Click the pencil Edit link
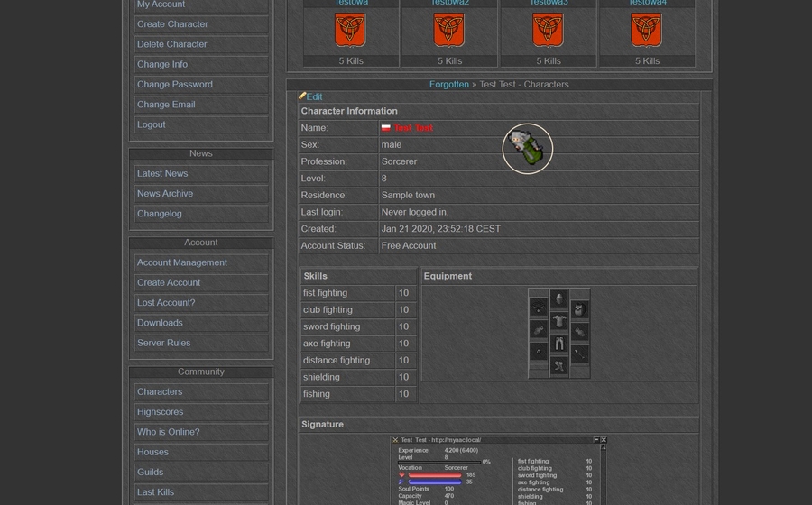812x505 pixels. (310, 96)
